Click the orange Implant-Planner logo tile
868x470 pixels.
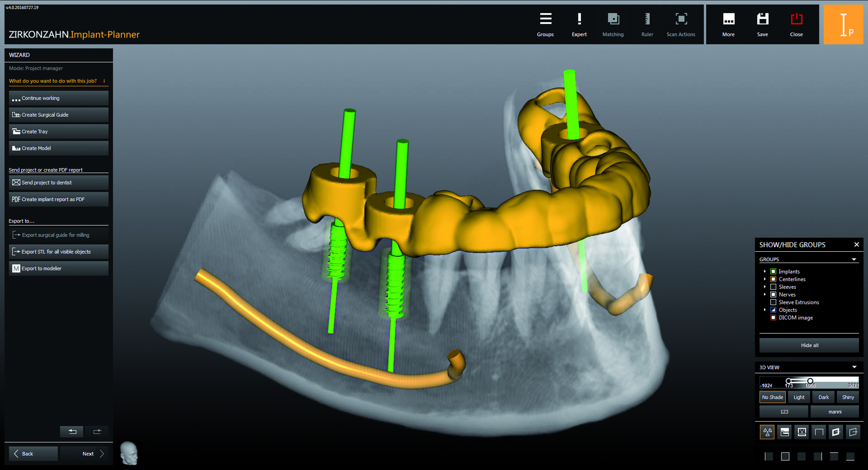click(843, 24)
